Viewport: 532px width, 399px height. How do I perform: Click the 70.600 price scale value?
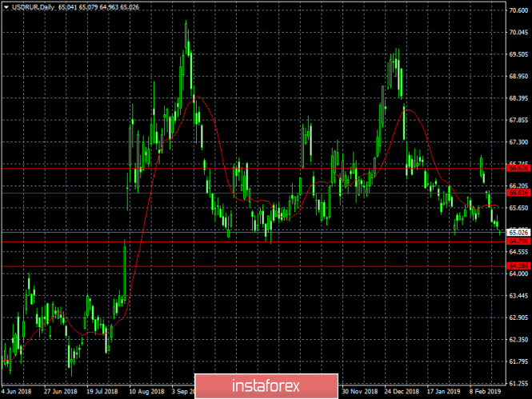[518, 10]
